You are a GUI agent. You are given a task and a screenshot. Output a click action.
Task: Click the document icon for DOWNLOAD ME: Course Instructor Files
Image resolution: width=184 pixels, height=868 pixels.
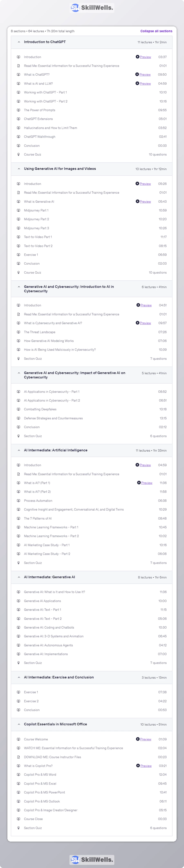[x=18, y=757]
